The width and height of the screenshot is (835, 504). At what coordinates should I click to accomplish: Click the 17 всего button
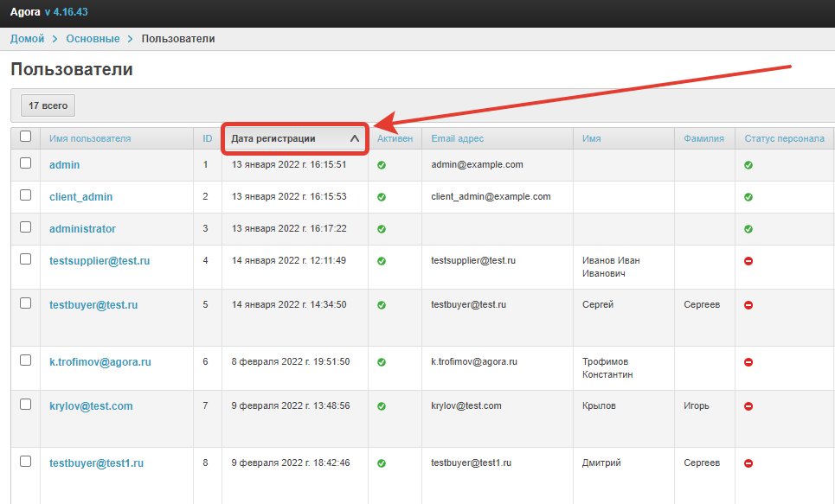tap(48, 105)
